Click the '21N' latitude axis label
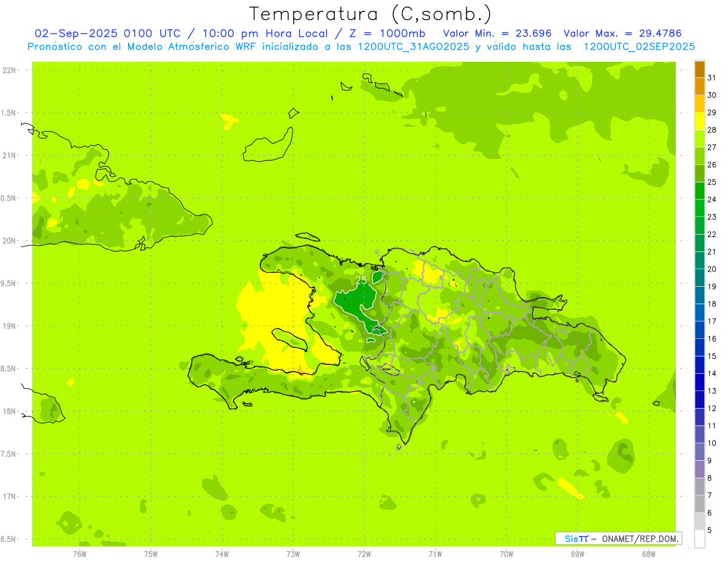728x562 pixels. coord(8,155)
